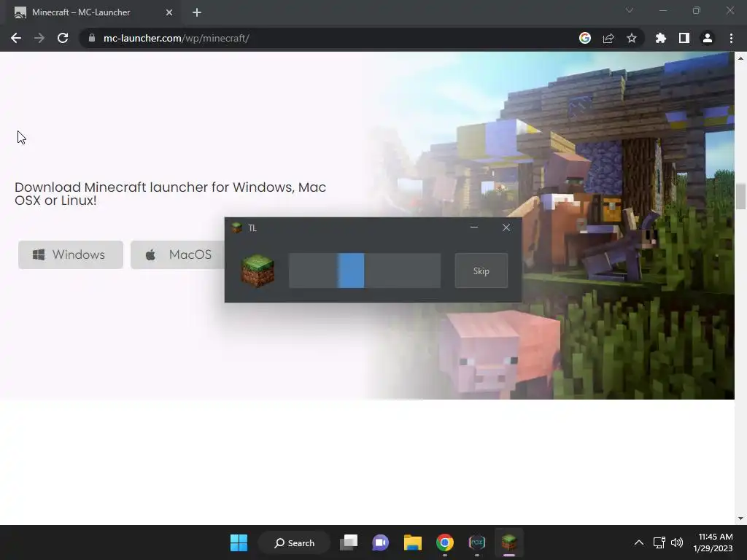Download the Windows launcher
747x560 pixels.
[x=71, y=254]
